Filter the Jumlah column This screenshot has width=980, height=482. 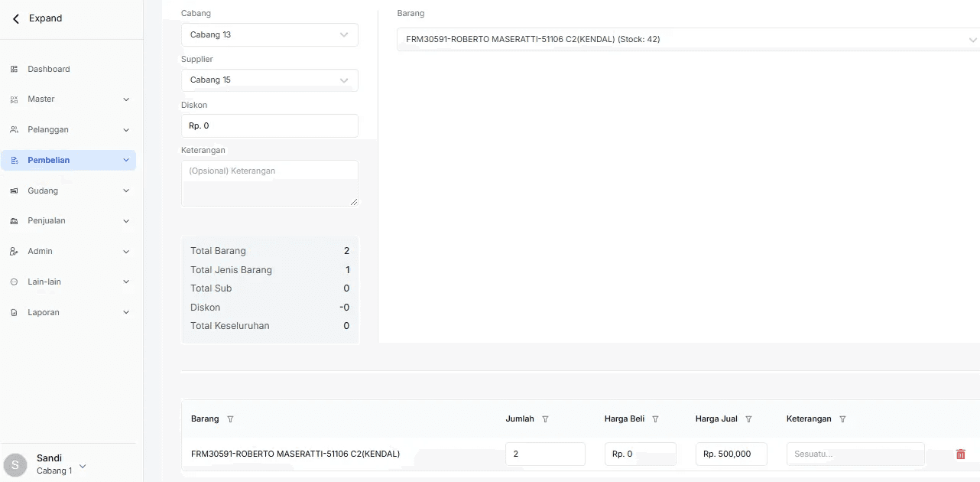coord(546,419)
